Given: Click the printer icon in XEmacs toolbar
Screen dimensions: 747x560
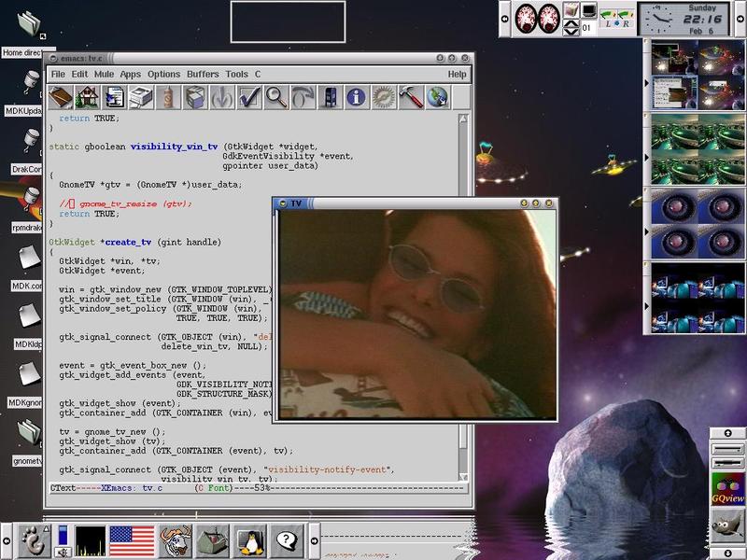Looking at the screenshot, I should (141, 97).
